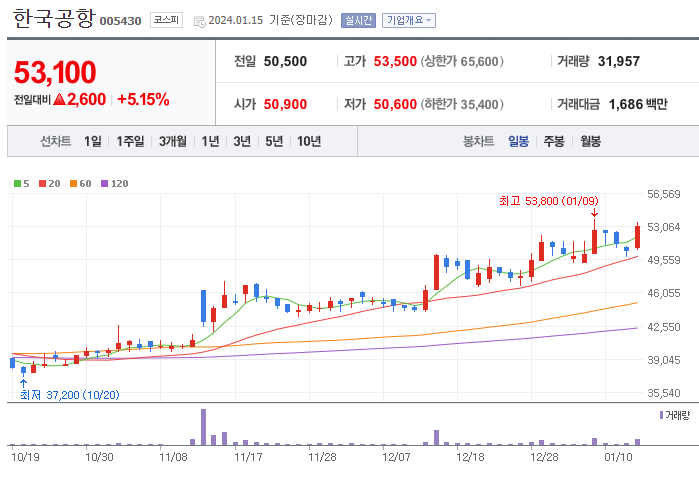Click the purple 거래량 legend swatch
This screenshot has height=479, width=699.
click(662, 415)
